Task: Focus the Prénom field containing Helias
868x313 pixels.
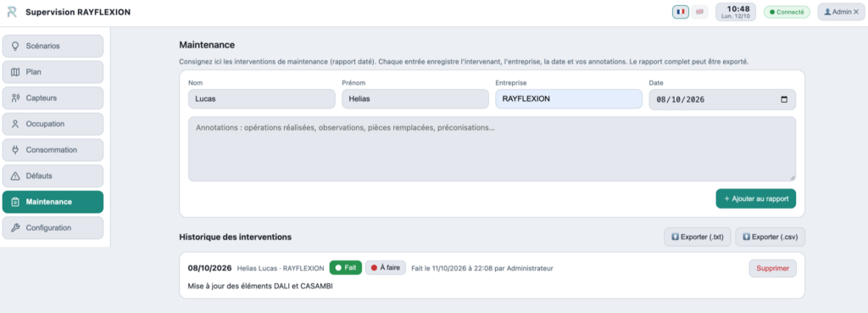Action: point(415,99)
